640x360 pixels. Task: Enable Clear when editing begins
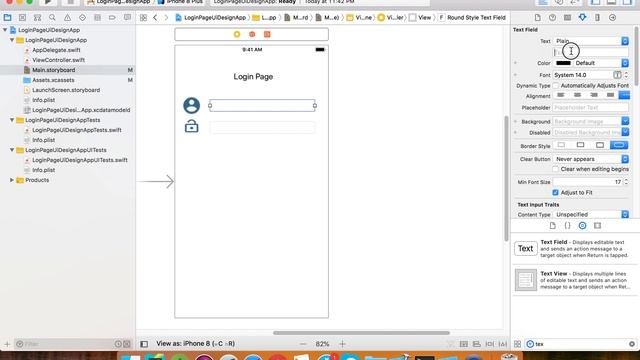(556, 169)
